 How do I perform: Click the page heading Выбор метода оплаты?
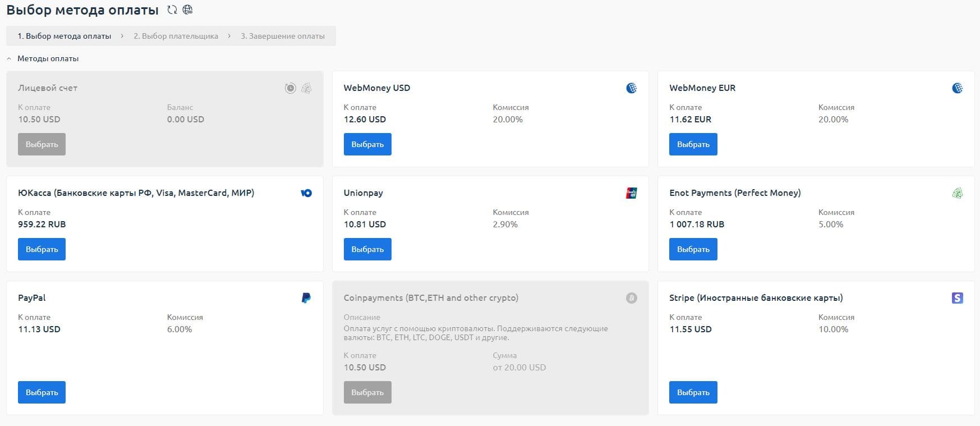coord(82,10)
